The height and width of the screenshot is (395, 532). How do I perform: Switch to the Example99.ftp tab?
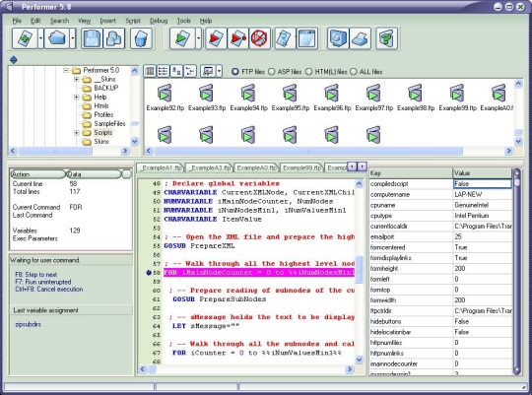(x=302, y=168)
